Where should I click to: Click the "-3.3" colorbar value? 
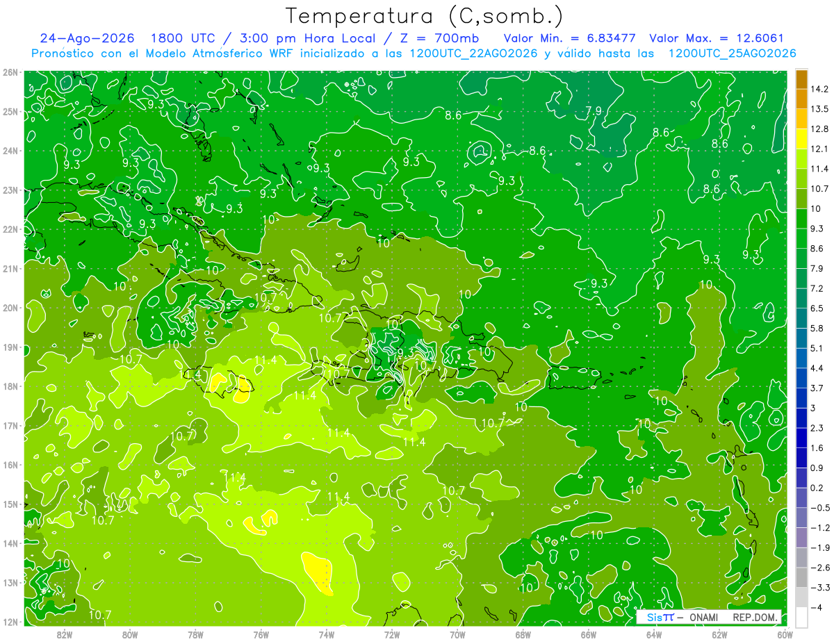(x=820, y=588)
